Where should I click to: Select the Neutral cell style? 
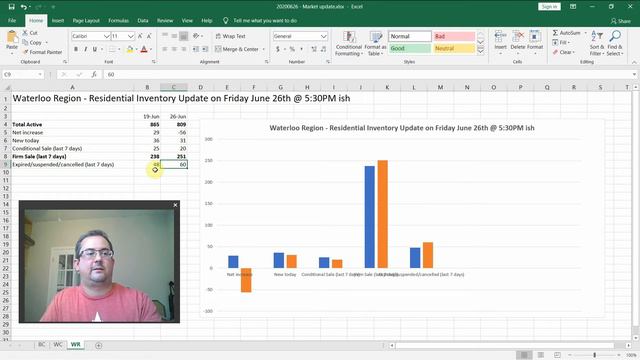[454, 48]
